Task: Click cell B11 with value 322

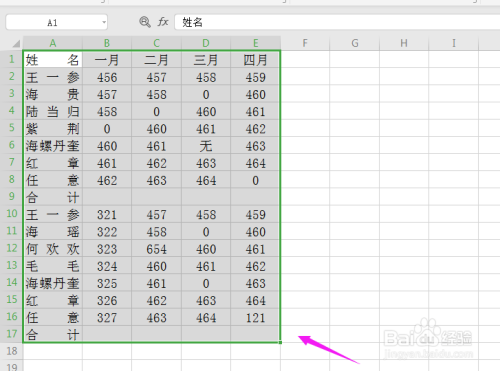Action: (x=107, y=232)
